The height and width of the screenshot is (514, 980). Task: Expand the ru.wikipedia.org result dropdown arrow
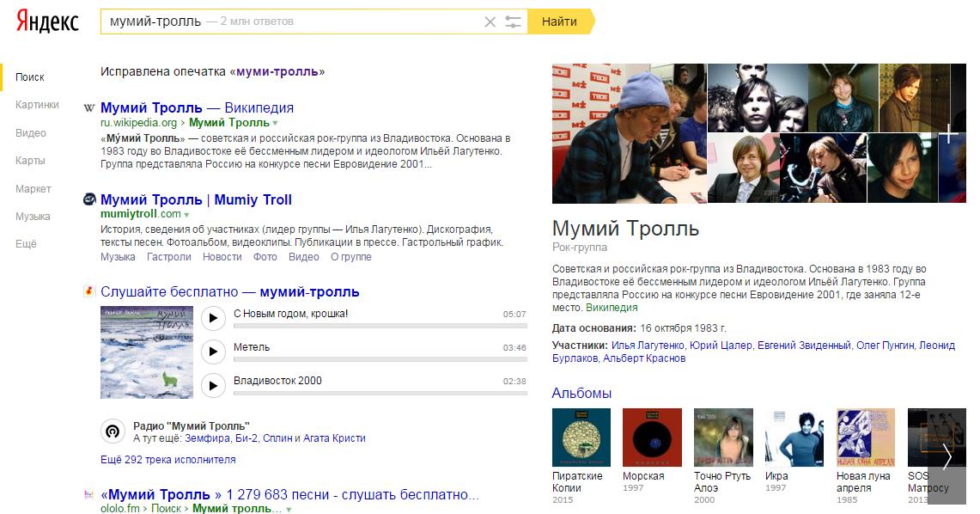pos(275,123)
